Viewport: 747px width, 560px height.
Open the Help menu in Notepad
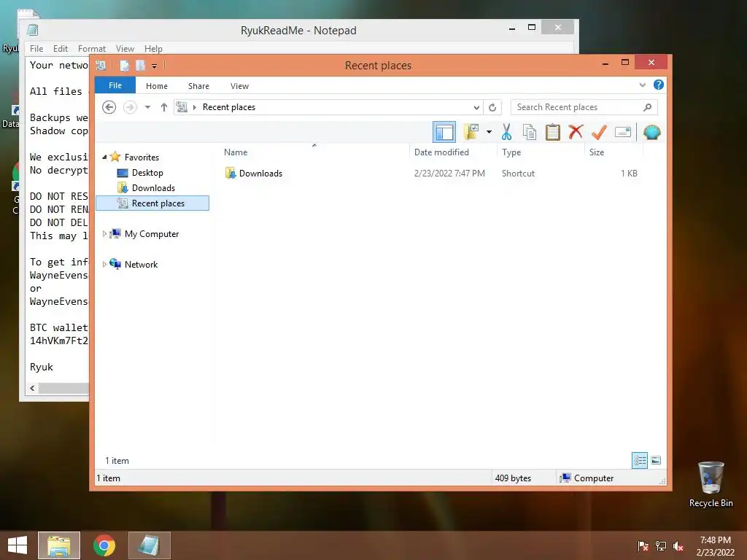[153, 49]
